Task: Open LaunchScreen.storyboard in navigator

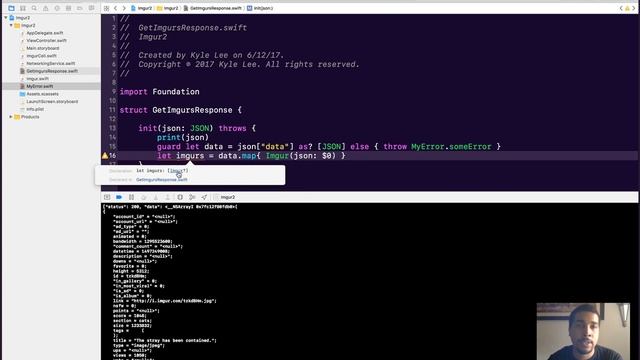Action: pyautogui.click(x=52, y=102)
